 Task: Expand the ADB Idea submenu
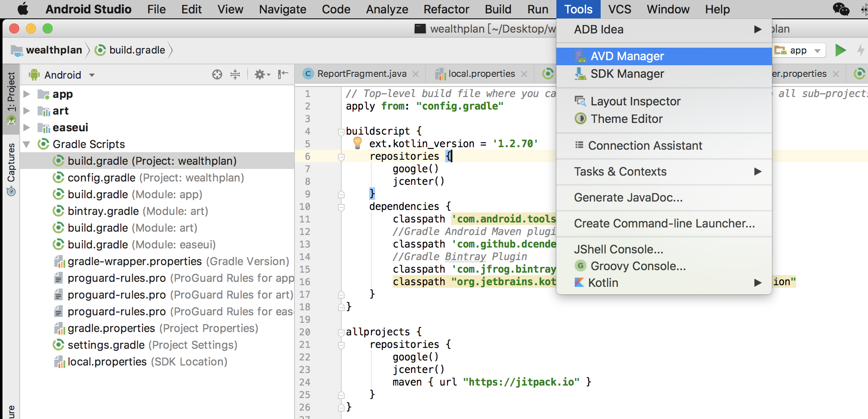click(x=664, y=29)
